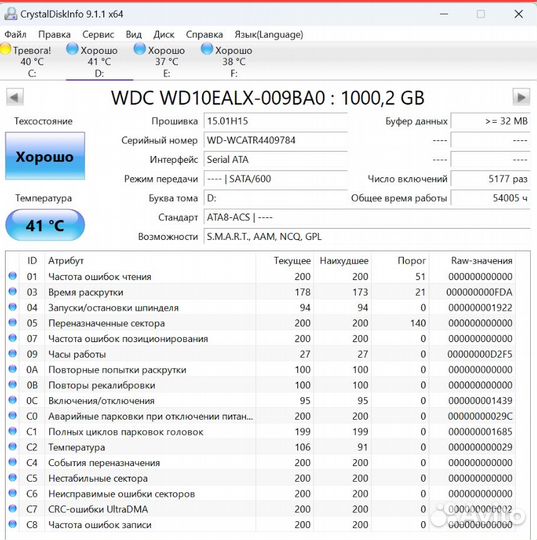Screen dimensions: 537x540
Task: Click blue status orb for drive E:
Action: [140, 49]
